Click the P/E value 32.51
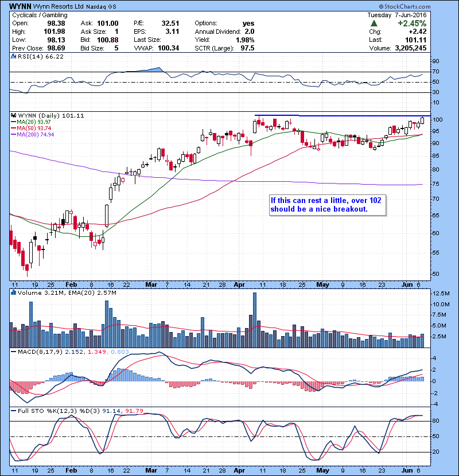This screenshot has height=476, width=459. (170, 24)
